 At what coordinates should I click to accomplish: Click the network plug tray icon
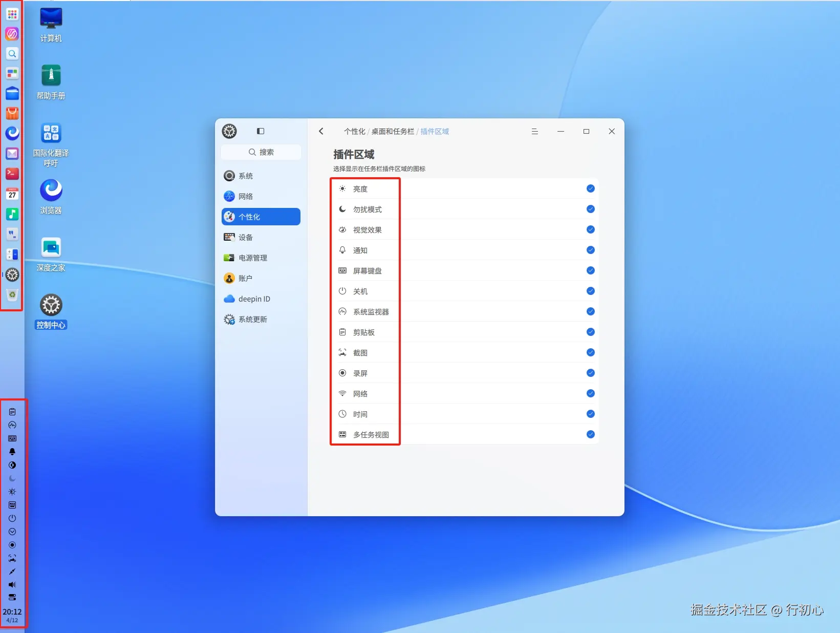12,572
